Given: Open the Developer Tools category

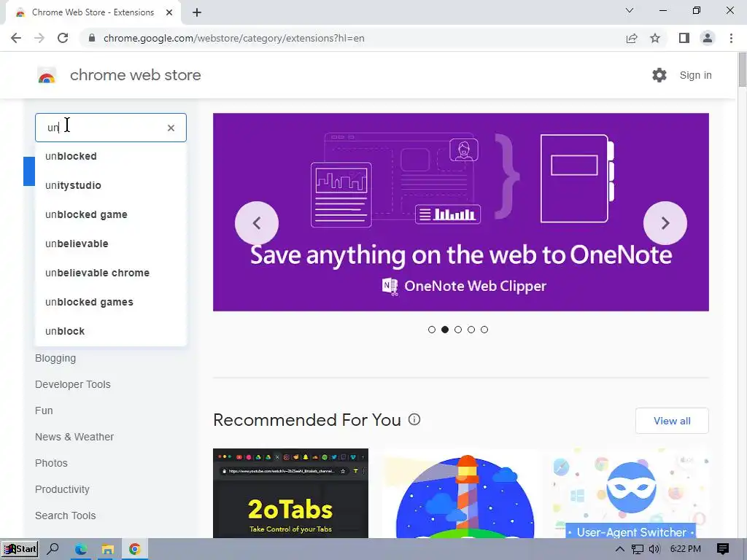Looking at the screenshot, I should click(x=72, y=384).
